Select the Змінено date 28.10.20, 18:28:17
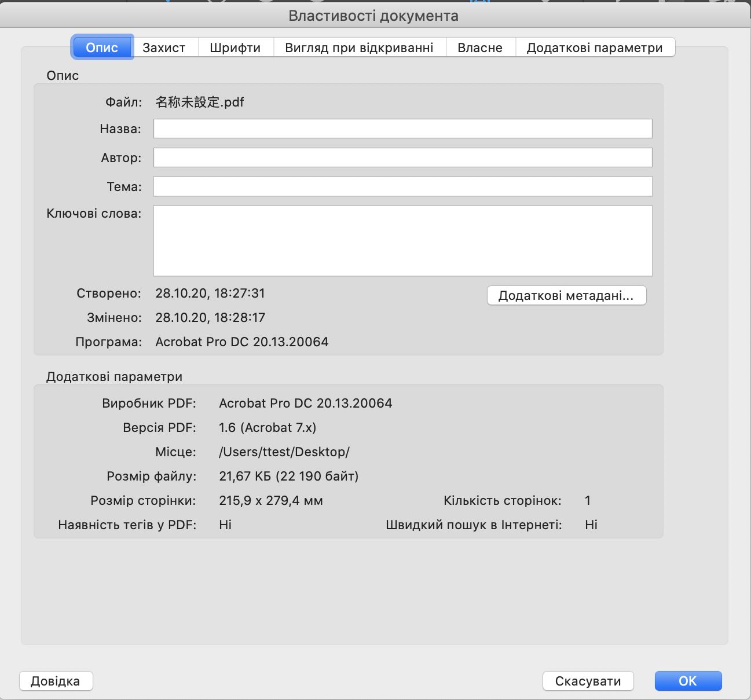751x700 pixels. (210, 318)
